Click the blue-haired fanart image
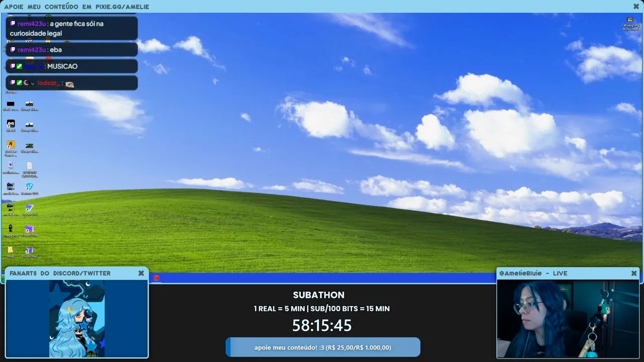This screenshot has width=644, height=362. tap(76, 319)
